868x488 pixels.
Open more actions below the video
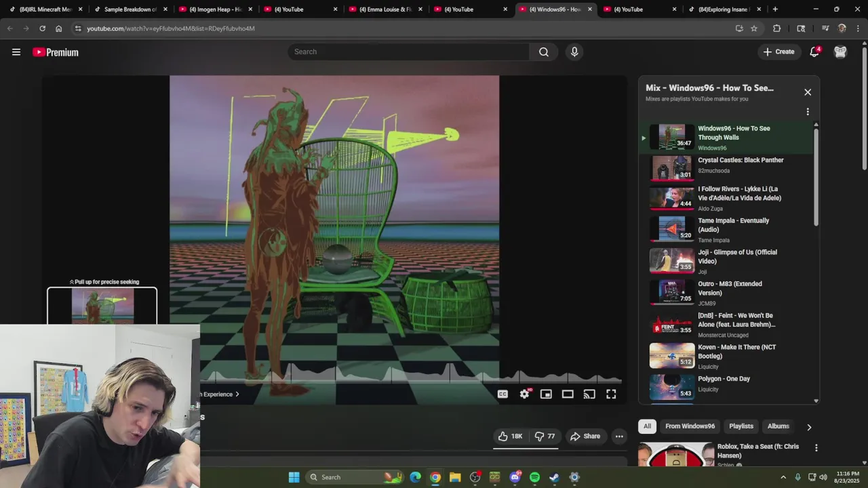(x=619, y=436)
